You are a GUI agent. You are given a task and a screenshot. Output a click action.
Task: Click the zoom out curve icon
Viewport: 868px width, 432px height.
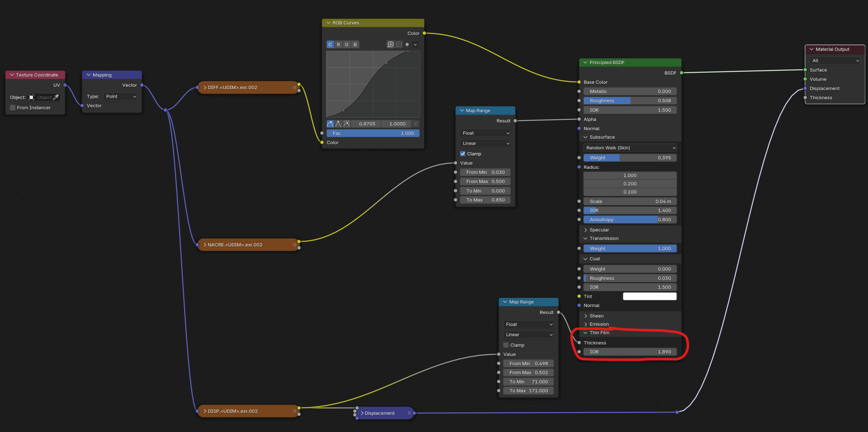[x=399, y=44]
